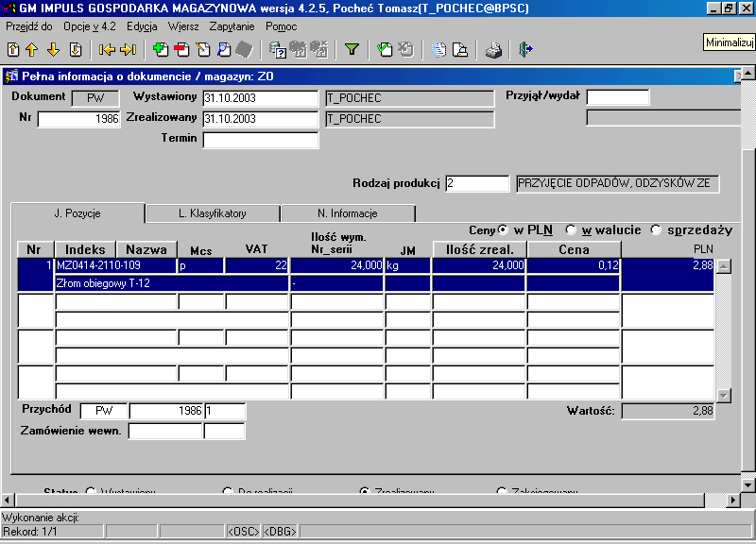Screen dimensions: 756x544
Task: Select name cell 'Złom obiegowy T-12'
Action: 172,283
